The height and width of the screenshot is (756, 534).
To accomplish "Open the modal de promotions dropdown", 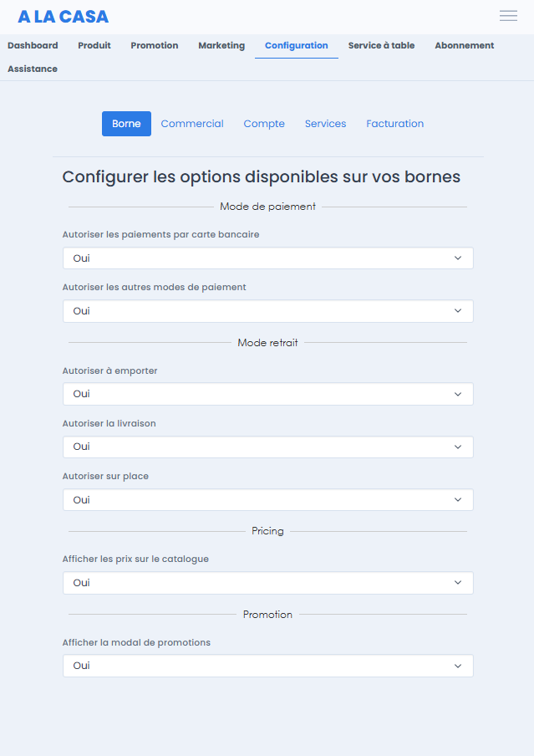I will point(268,666).
